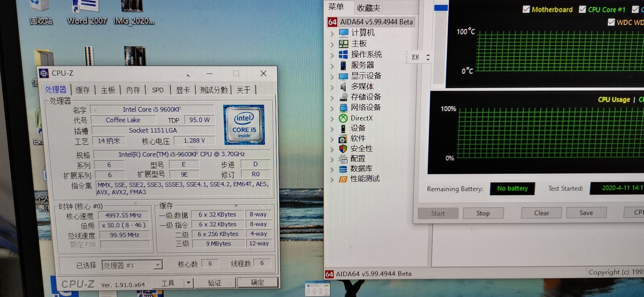Click the Stop button in stability test
This screenshot has height=297, width=644.
[483, 213]
